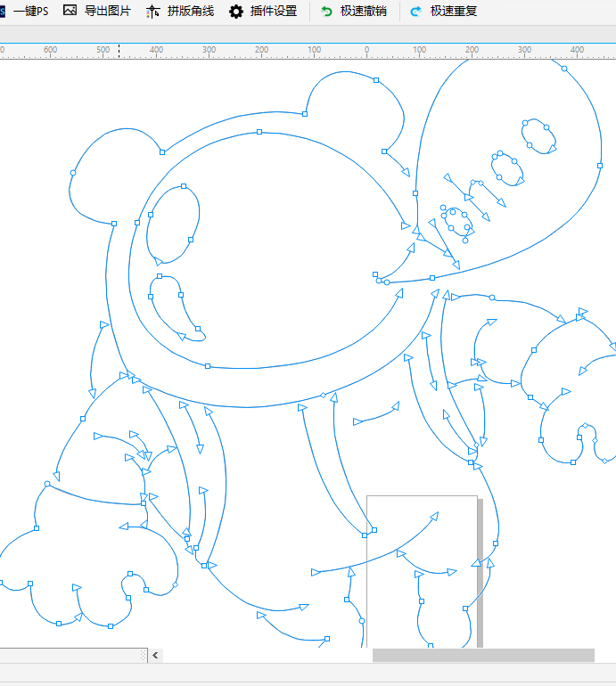Click the blue 极速重复 redo arrow
Viewport: 616px width, 686px height.
pos(416,12)
